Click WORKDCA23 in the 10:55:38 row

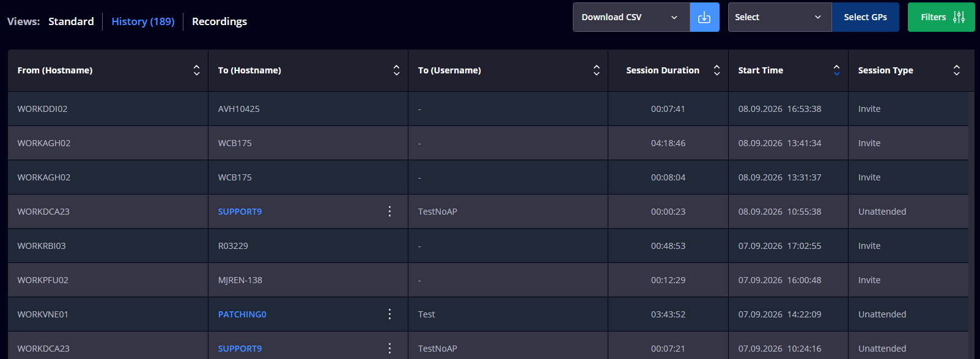[43, 212]
